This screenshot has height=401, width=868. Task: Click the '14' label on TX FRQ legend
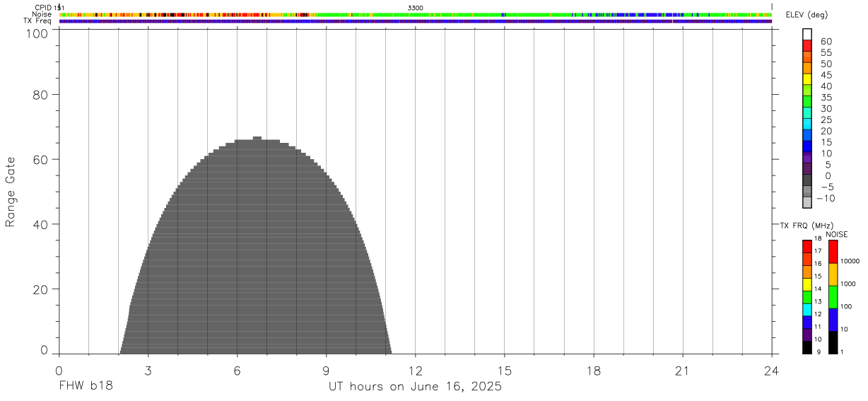(x=817, y=289)
